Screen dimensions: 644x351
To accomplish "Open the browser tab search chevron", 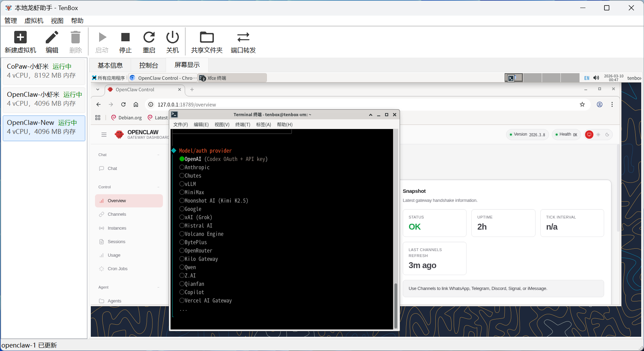I will coord(98,89).
